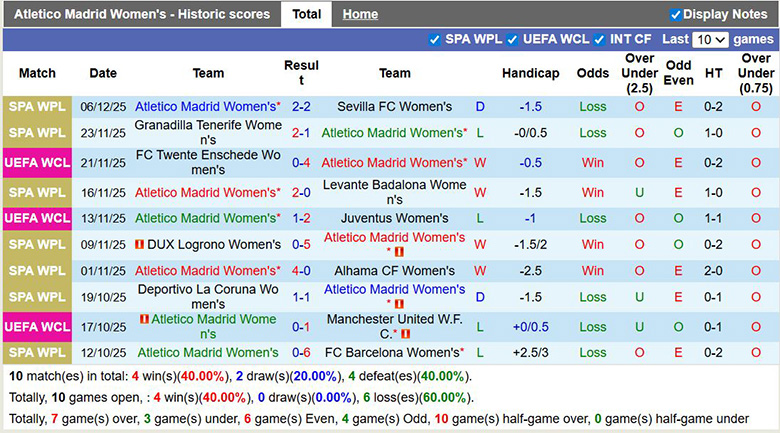Select the Total tab
Screen dimensions: 780x433
[306, 15]
